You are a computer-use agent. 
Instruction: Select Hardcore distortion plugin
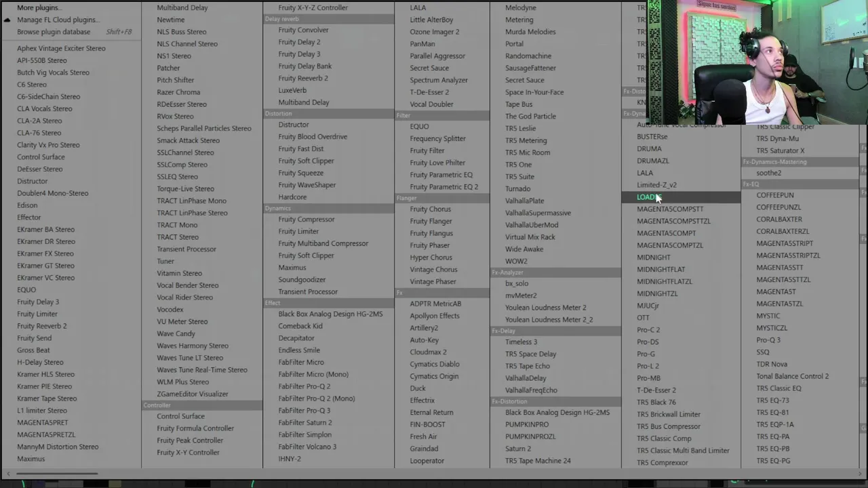[x=292, y=197]
